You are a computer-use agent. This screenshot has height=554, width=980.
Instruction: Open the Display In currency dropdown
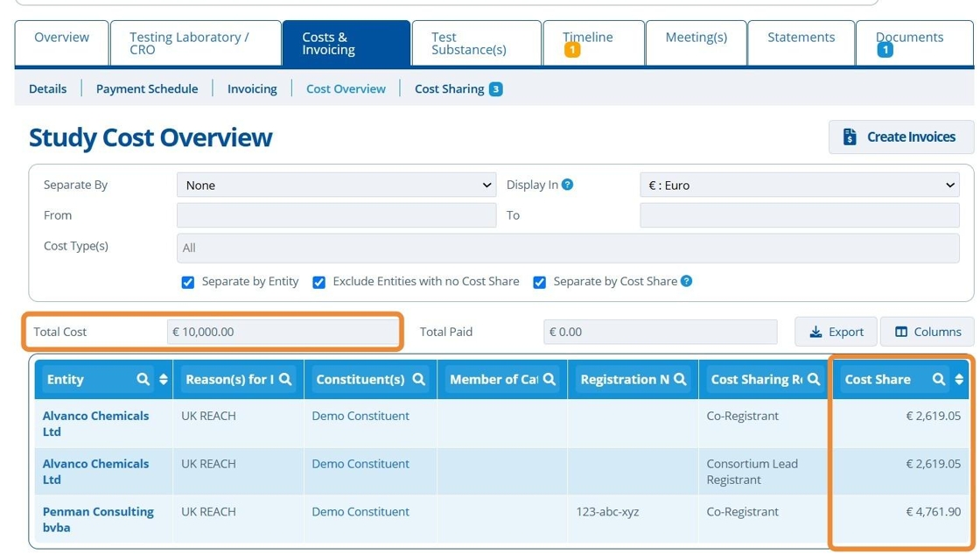point(800,185)
